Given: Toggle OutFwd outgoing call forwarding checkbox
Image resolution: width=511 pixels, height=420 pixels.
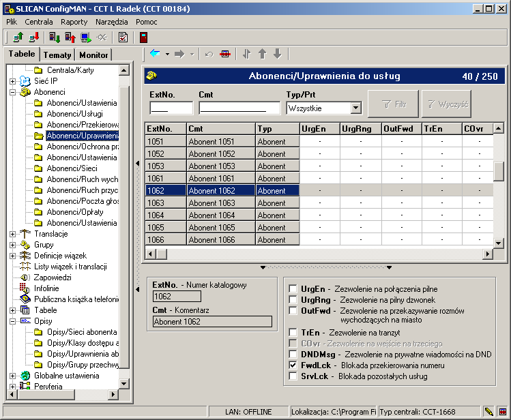Looking at the screenshot, I should tap(293, 311).
